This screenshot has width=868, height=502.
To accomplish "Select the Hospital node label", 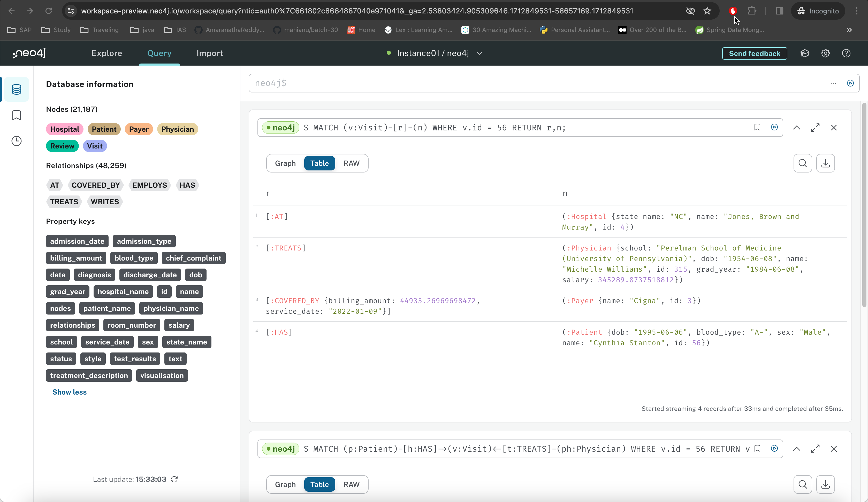I will [x=64, y=129].
